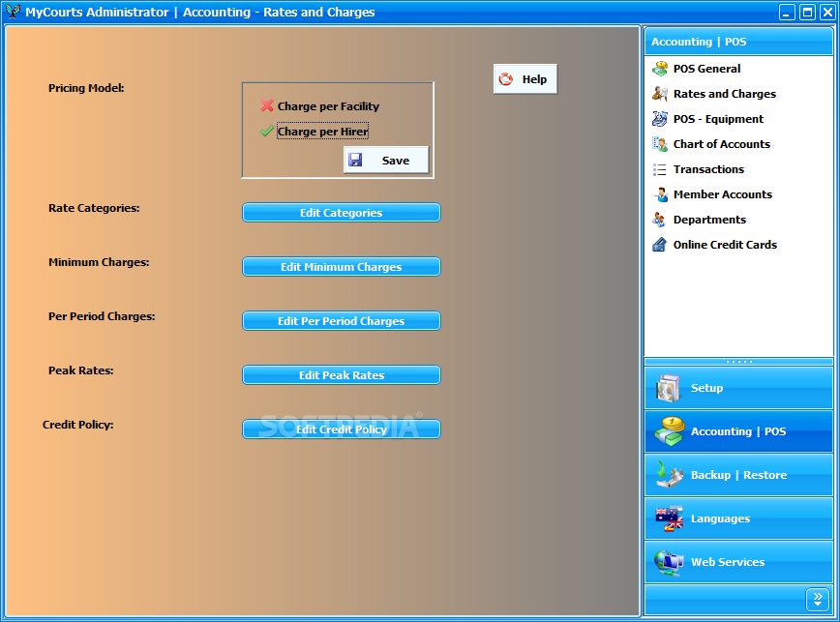Minimize the MyCourts Administrator window

[x=787, y=12]
